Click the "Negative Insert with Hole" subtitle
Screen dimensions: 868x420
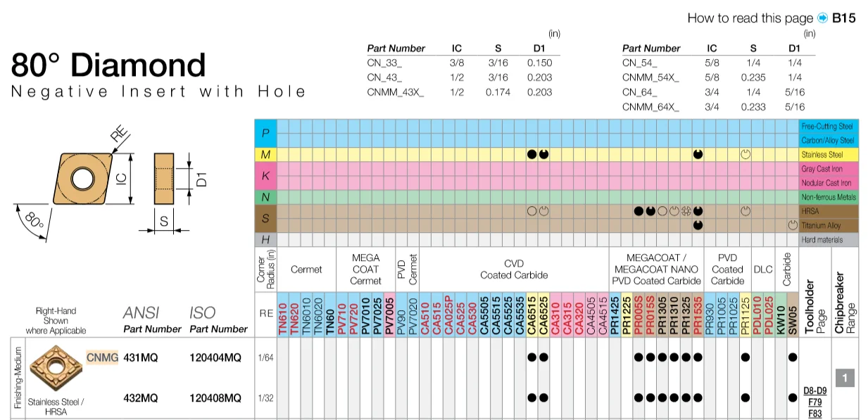coord(158,92)
